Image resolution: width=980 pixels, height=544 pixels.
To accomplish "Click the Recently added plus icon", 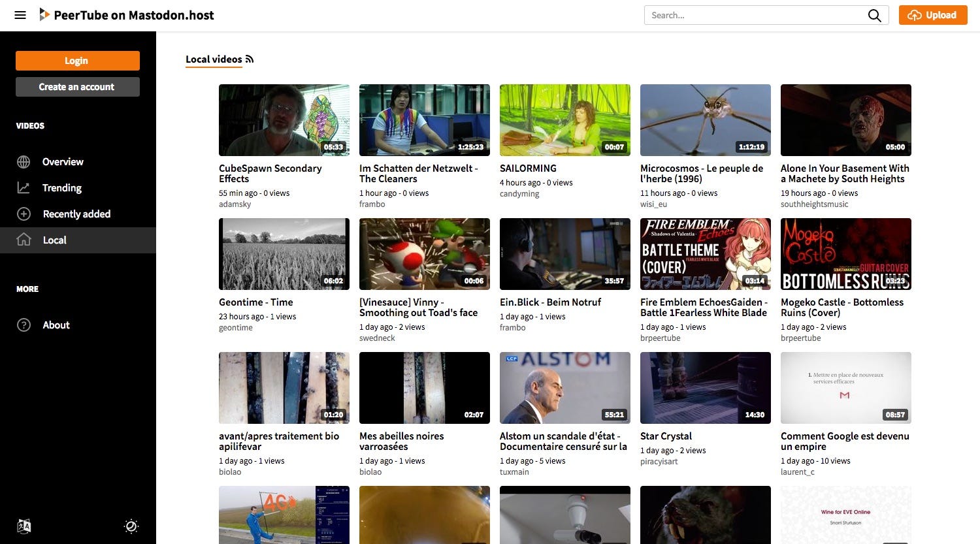I will (x=24, y=214).
